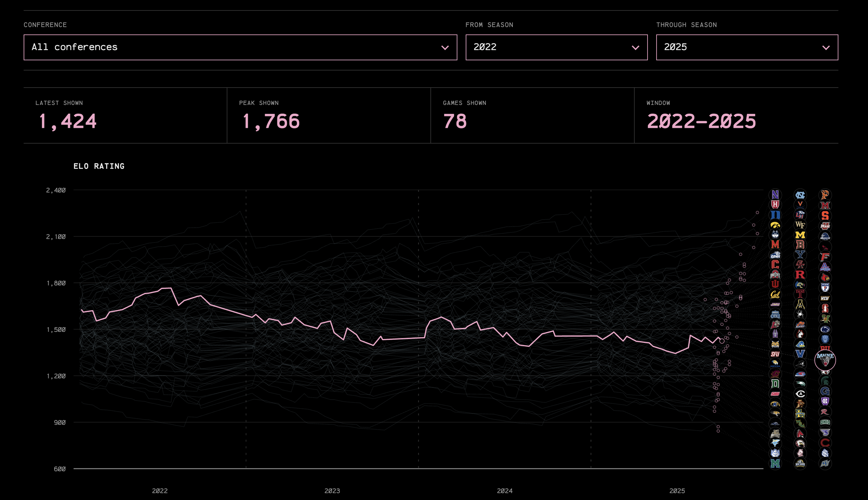Select the Michigan yellow M logo
868x500 pixels.
(x=800, y=235)
